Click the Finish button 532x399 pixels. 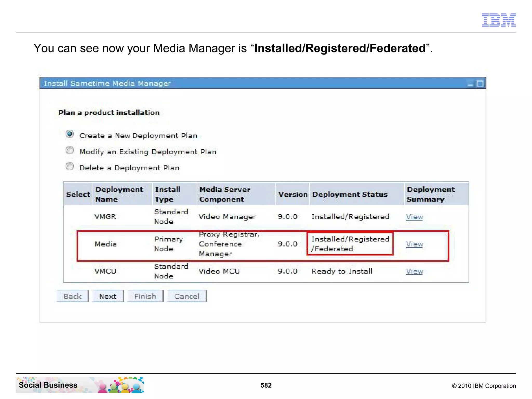pyautogui.click(x=145, y=296)
